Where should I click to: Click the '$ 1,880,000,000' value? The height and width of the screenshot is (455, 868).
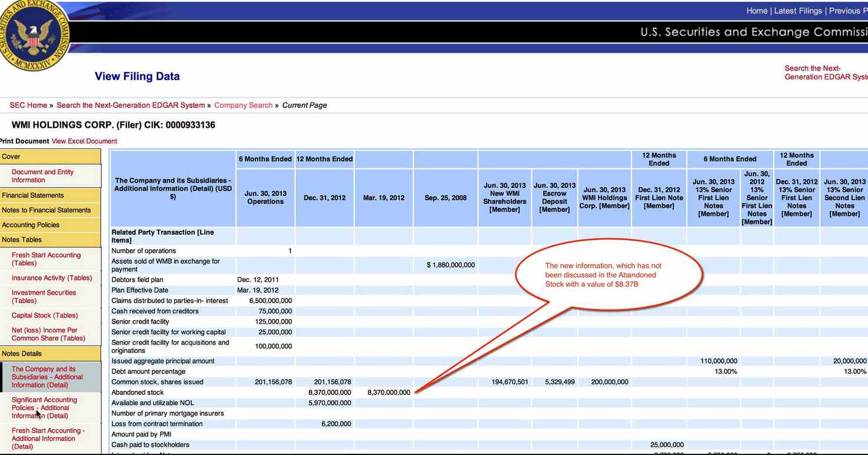pos(451,265)
